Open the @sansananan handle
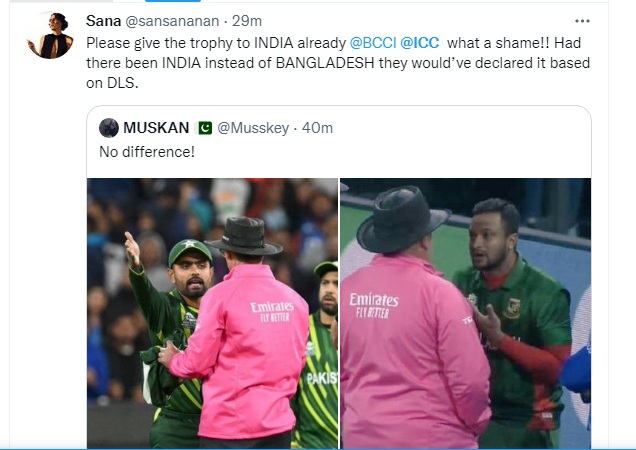Viewport: 636px width, 450px height. (x=172, y=21)
